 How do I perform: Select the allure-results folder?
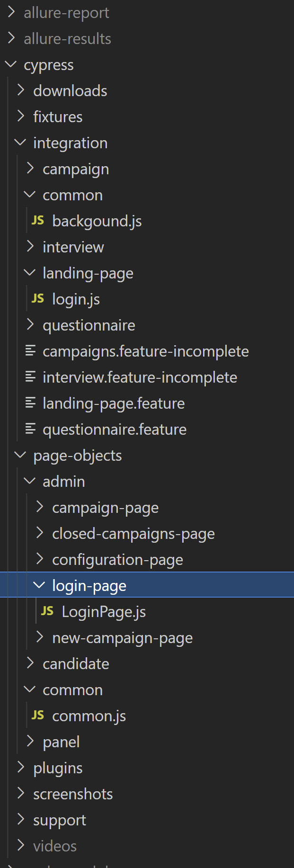pyautogui.click(x=67, y=39)
